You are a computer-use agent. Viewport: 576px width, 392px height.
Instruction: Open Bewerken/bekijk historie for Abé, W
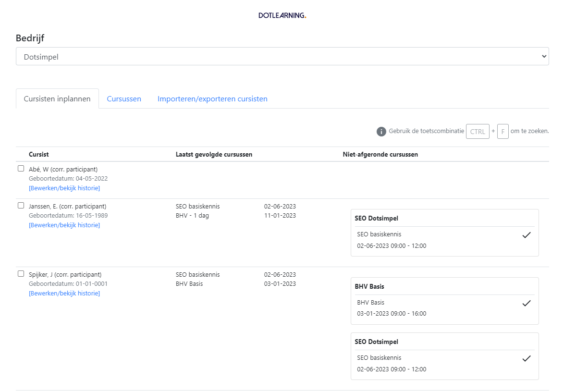[64, 188]
